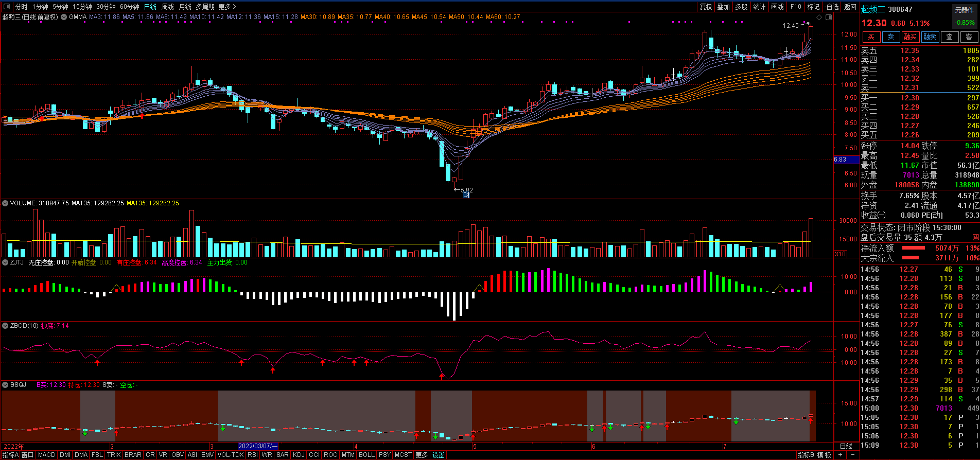Screen dimensions: 980x460
Task: Click the GMMA indicator dropdown circle icon
Action: pos(64,17)
